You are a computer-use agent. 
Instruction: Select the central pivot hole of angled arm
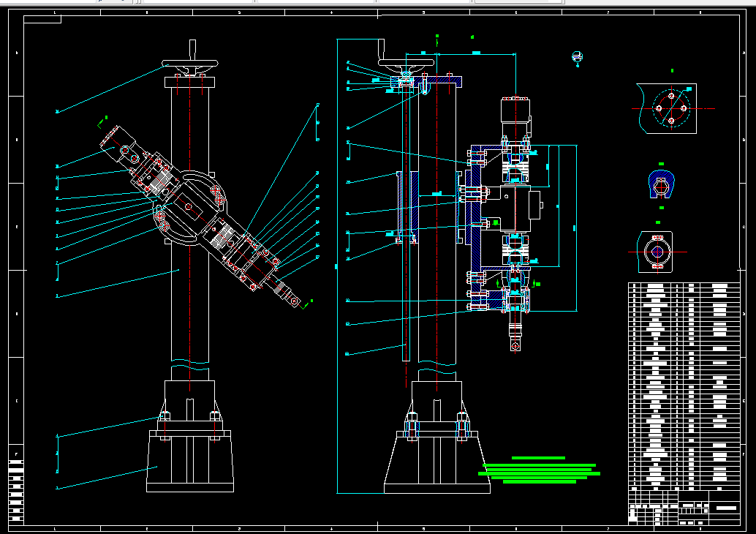point(189,207)
